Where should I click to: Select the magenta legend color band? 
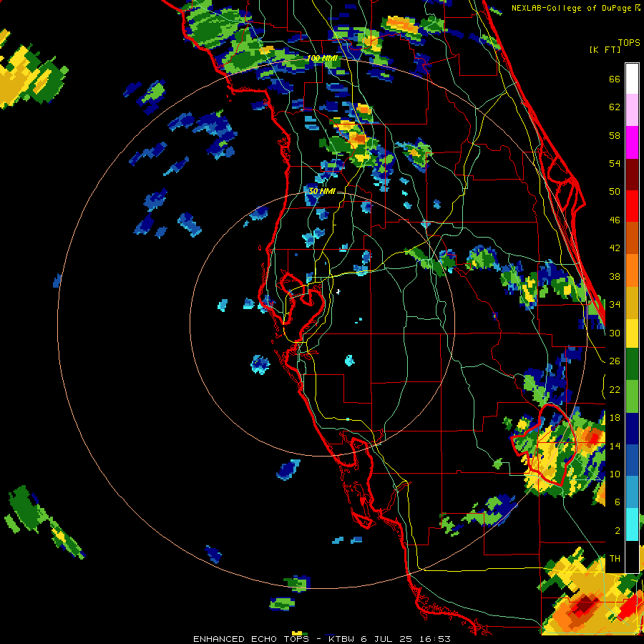(632, 142)
